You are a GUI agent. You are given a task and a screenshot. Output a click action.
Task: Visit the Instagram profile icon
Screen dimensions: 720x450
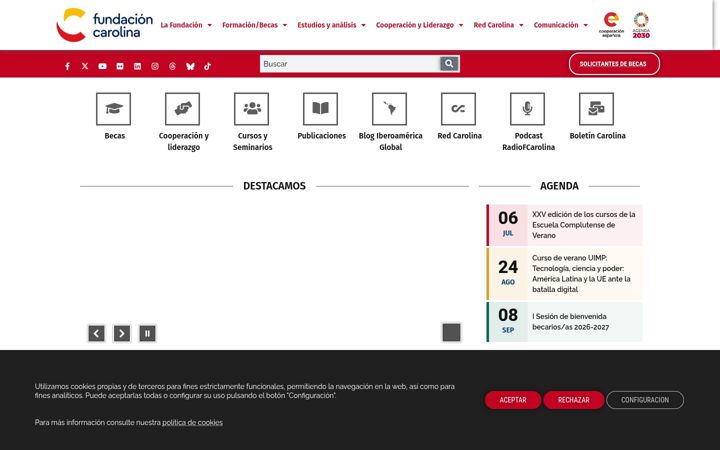pos(155,66)
